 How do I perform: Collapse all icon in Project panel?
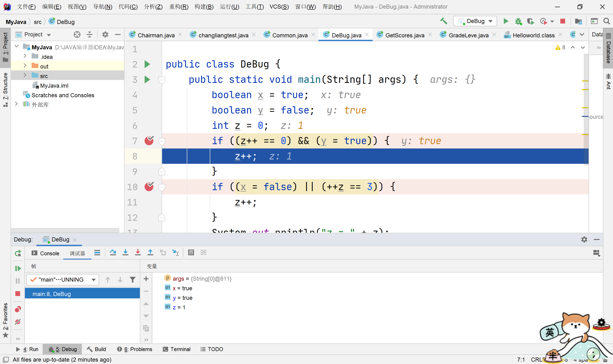[90, 34]
